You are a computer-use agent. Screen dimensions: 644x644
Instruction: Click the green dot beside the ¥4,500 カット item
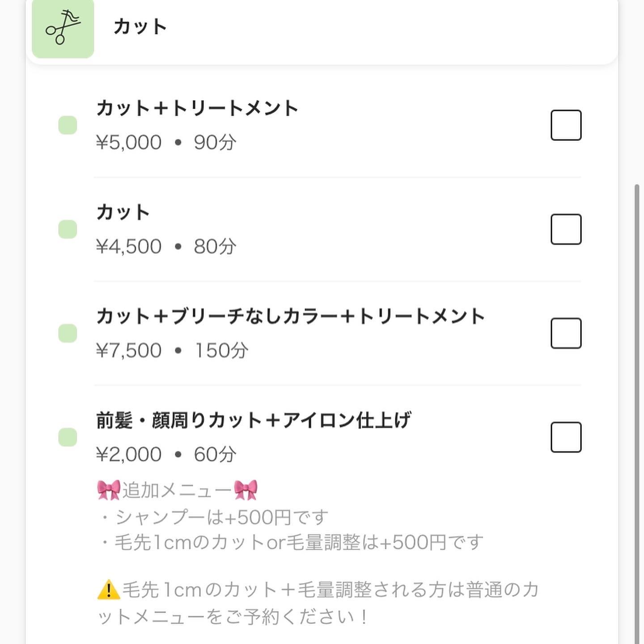click(68, 229)
